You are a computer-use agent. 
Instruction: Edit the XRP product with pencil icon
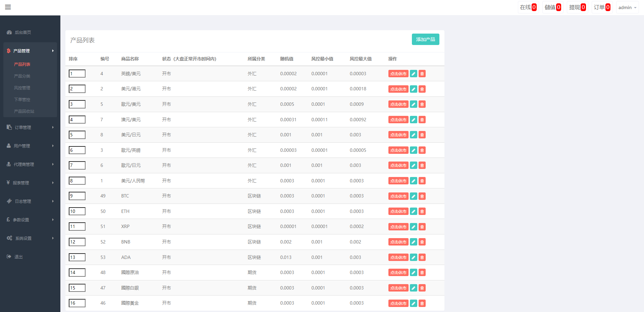tap(414, 227)
